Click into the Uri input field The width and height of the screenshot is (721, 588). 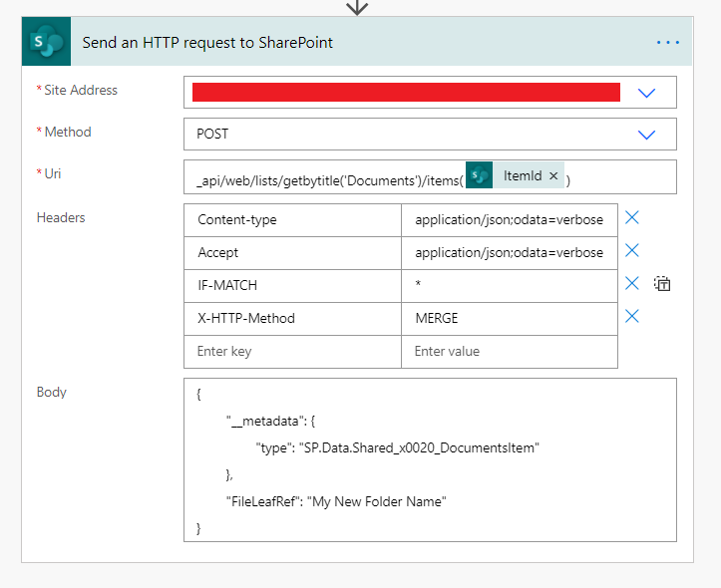tap(430, 176)
